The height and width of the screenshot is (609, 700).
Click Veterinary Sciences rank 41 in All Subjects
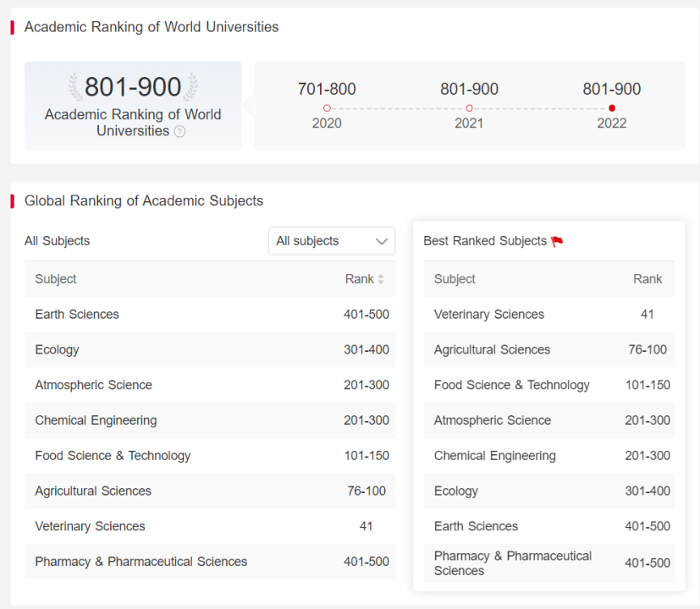click(366, 526)
